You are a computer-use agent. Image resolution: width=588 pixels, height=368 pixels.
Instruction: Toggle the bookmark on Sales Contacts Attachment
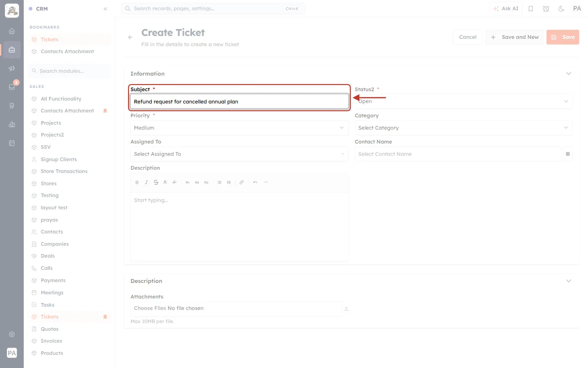click(x=105, y=111)
